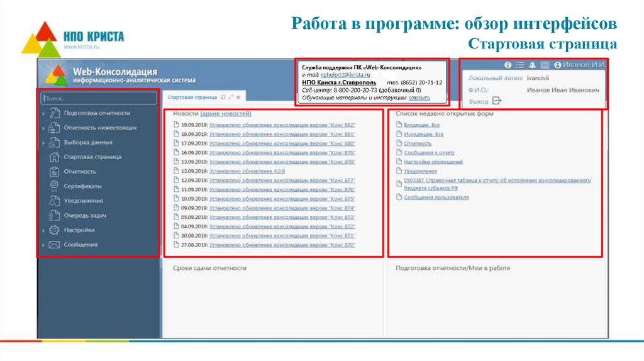Expand the Настройки tree node
The image size is (644, 361).
(x=43, y=230)
